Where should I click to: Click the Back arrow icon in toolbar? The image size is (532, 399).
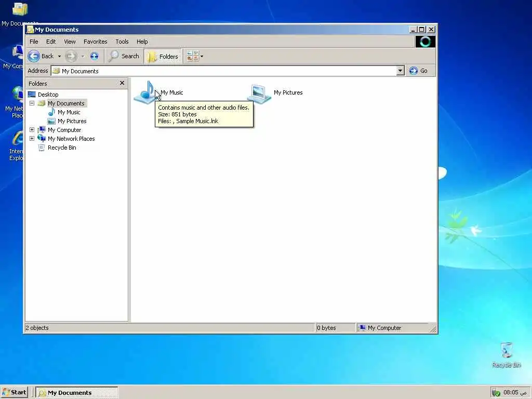34,56
